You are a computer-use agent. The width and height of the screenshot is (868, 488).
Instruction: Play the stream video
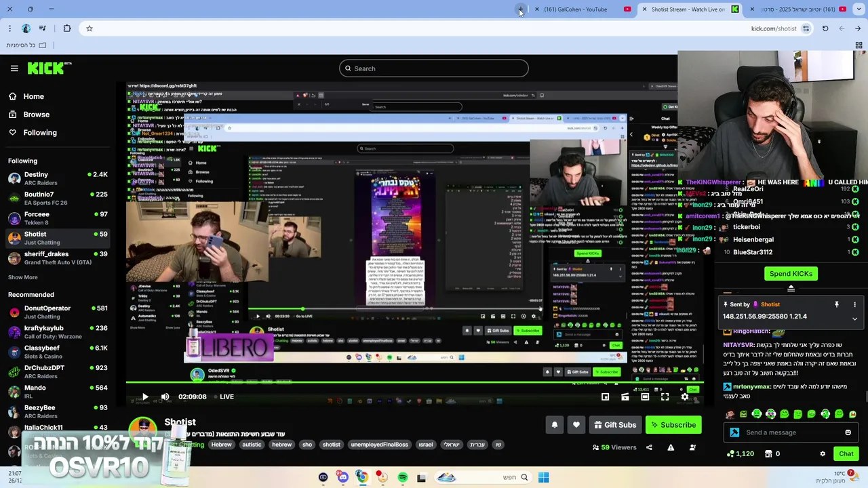(x=144, y=397)
